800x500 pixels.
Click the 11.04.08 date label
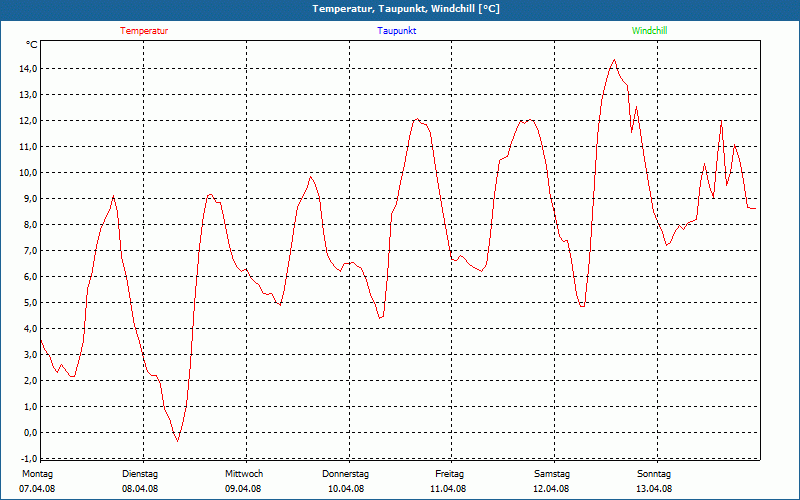pos(448,489)
